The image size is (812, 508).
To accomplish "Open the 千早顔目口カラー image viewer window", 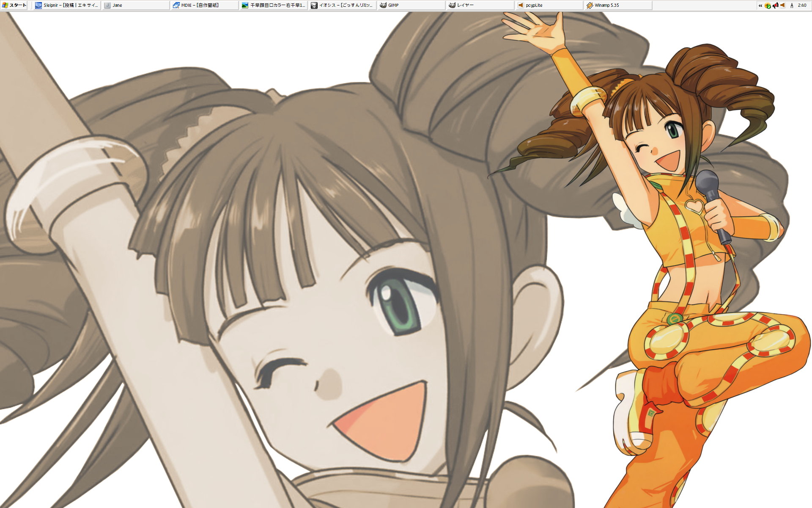I will (273, 5).
